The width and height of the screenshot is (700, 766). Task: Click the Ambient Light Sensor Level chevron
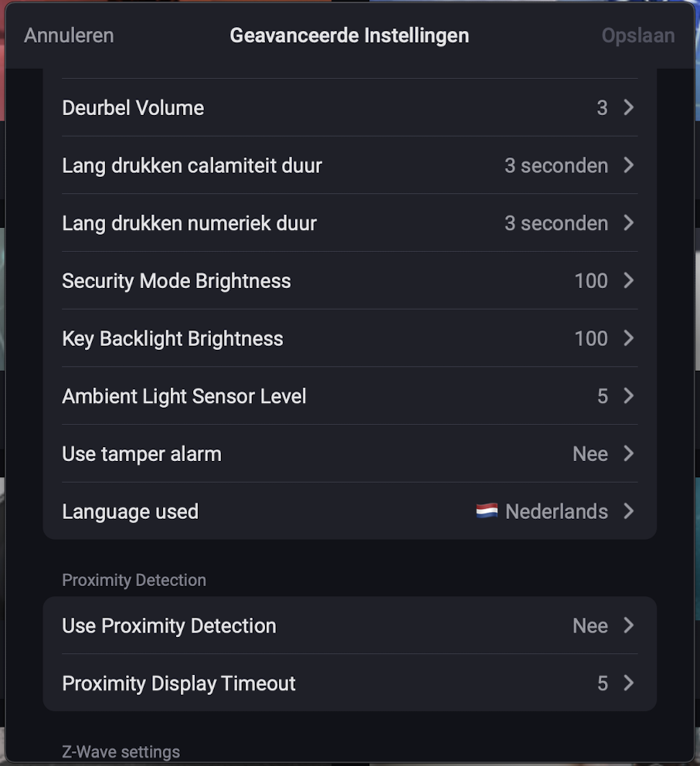point(628,396)
